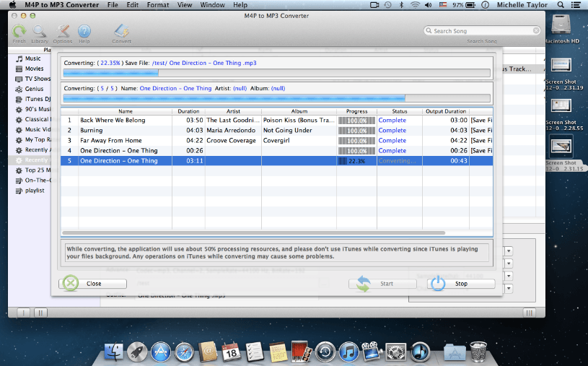Click the horizontal scrollbar under the song table
Image resolution: width=588 pixels, height=366 pixels.
tap(254, 232)
